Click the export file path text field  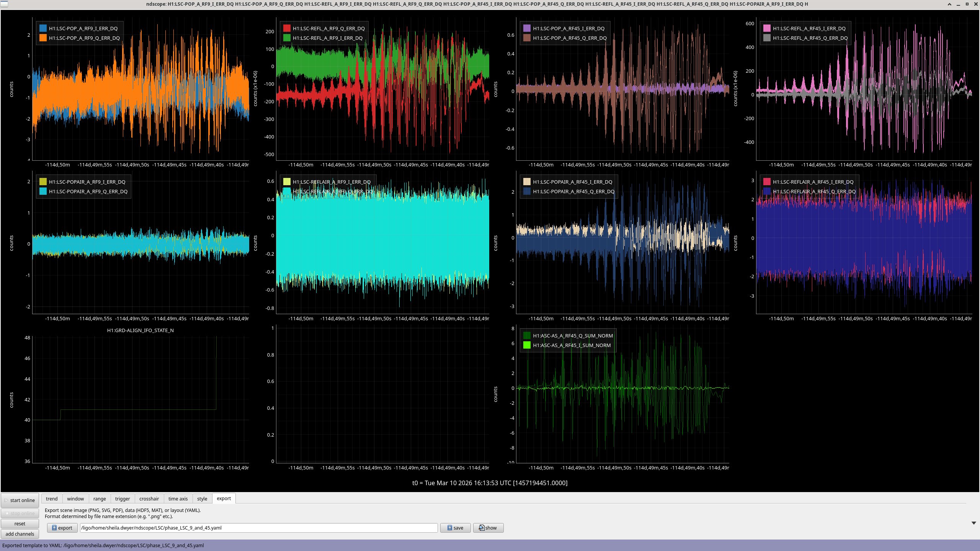coord(258,528)
